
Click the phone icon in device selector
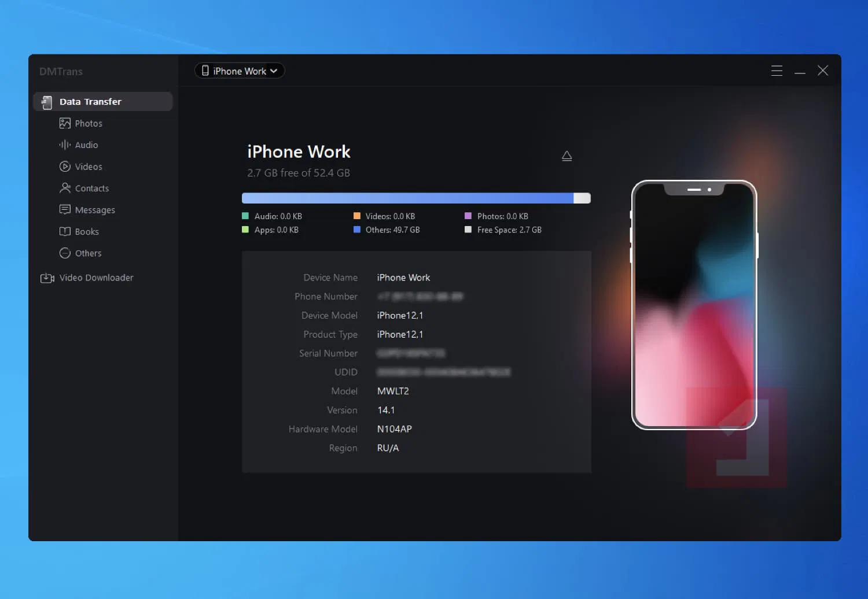[x=205, y=71]
